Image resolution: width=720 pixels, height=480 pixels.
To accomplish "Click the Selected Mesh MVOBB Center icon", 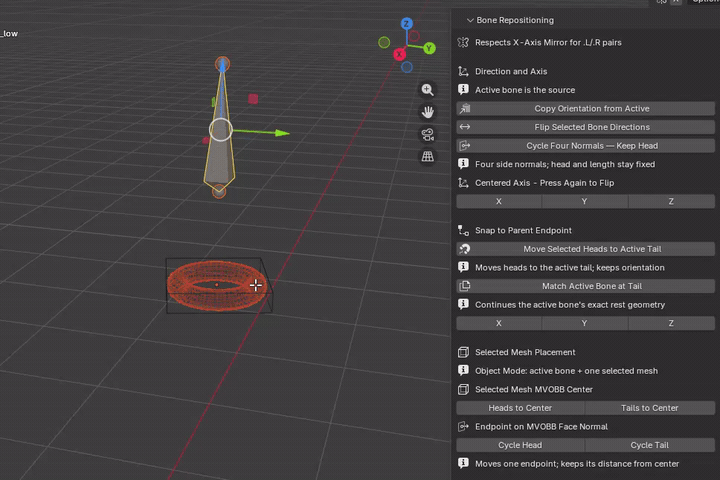I will point(463,390).
